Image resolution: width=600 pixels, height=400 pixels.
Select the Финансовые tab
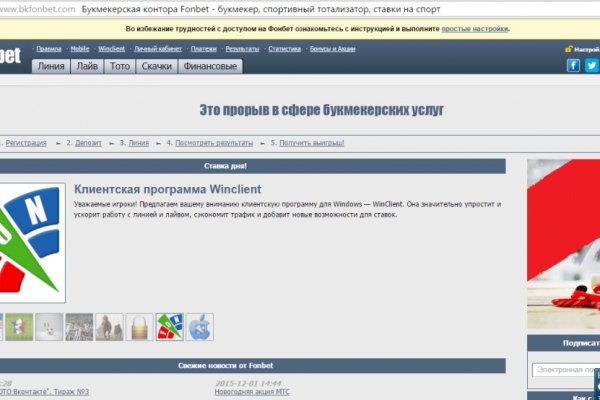tap(209, 67)
